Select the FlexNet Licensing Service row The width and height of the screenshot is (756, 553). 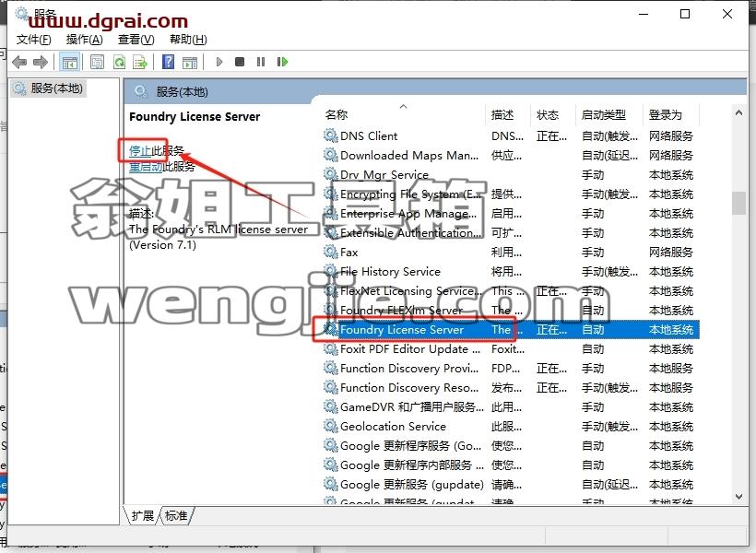tap(511, 291)
